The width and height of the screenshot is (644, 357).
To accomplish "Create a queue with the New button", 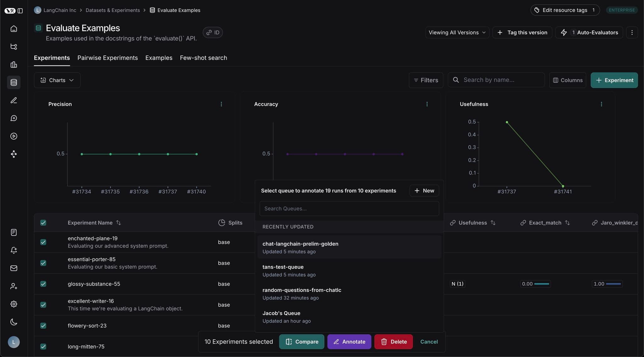I will pyautogui.click(x=424, y=190).
